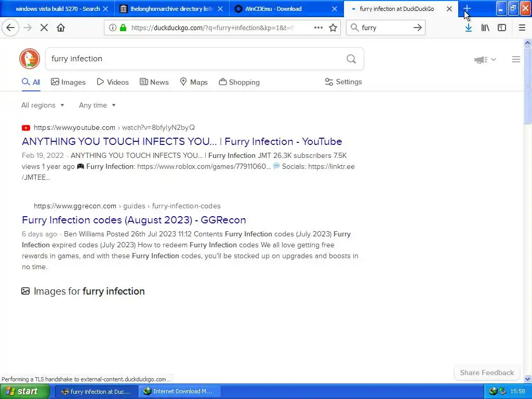Viewport: 532px width, 399px height.
Task: Expand the chevron beside the megaphone icon
Action: (494, 59)
